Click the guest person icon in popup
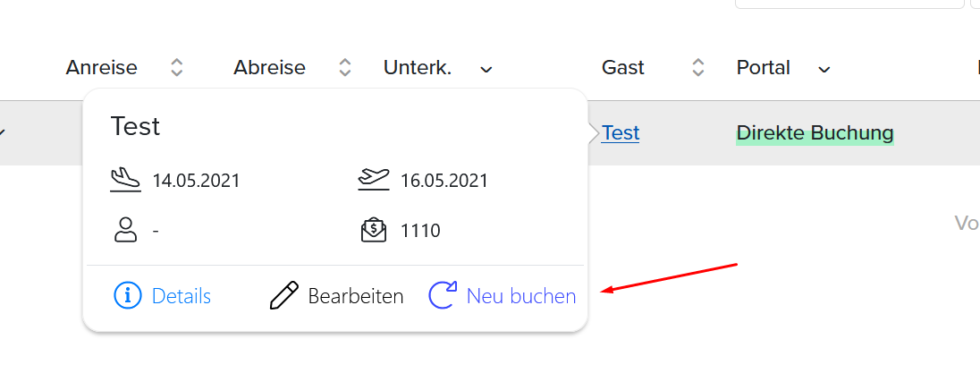This screenshot has height=390, width=980. 125,230
